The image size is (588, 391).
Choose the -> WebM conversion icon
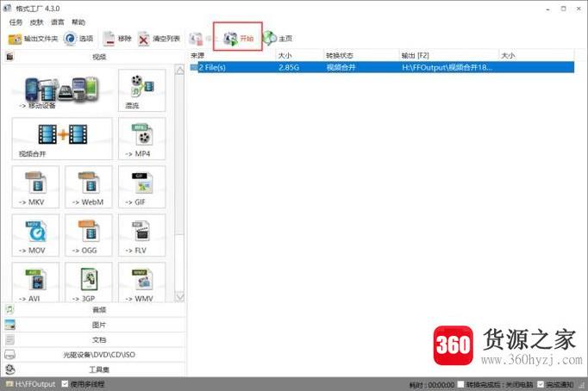click(89, 187)
